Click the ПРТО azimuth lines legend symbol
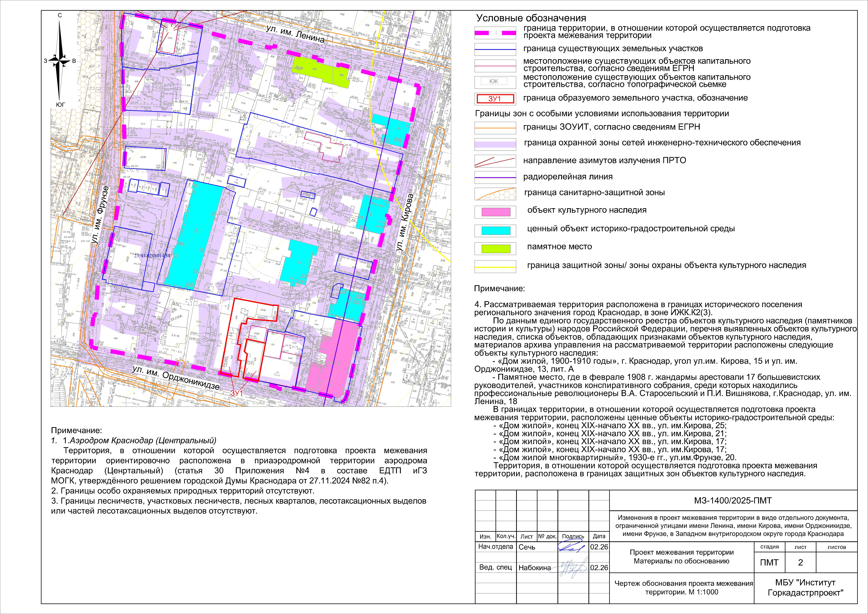This screenshot has width=868, height=614. click(x=495, y=162)
